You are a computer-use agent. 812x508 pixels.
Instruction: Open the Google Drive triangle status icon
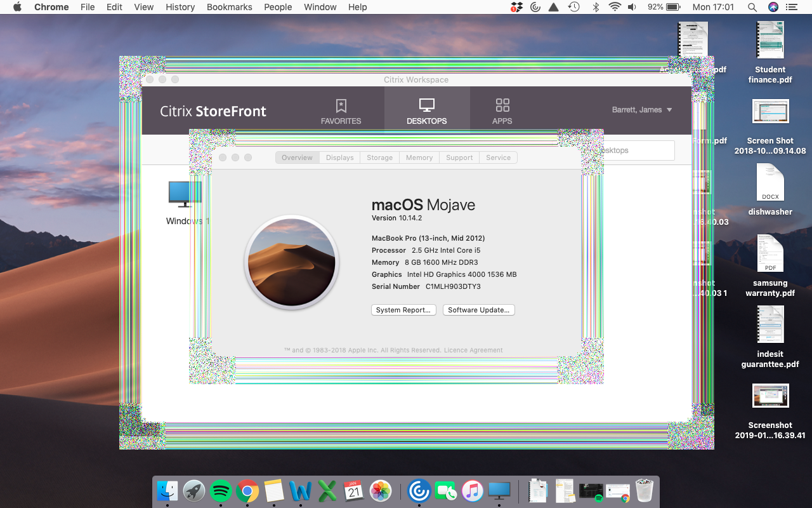554,7
